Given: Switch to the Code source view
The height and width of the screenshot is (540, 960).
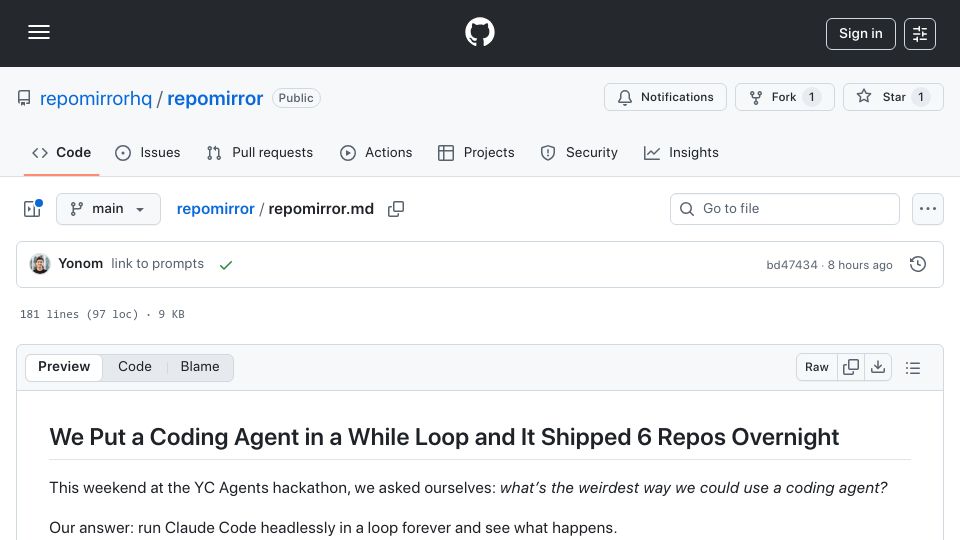Looking at the screenshot, I should click(135, 367).
